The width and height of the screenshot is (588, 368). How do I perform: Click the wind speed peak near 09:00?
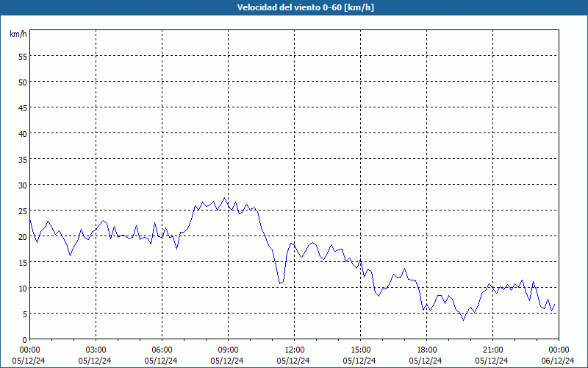pos(225,198)
